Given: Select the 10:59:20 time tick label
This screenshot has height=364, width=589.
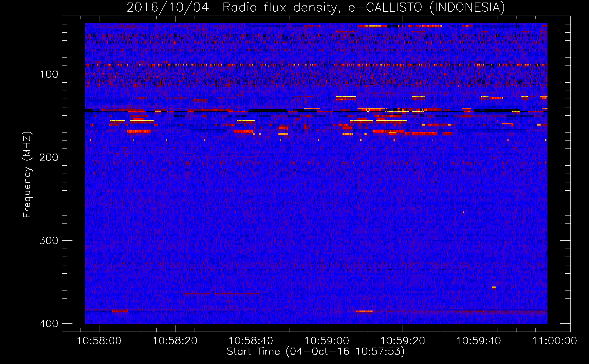Looking at the screenshot, I should pos(403,341).
